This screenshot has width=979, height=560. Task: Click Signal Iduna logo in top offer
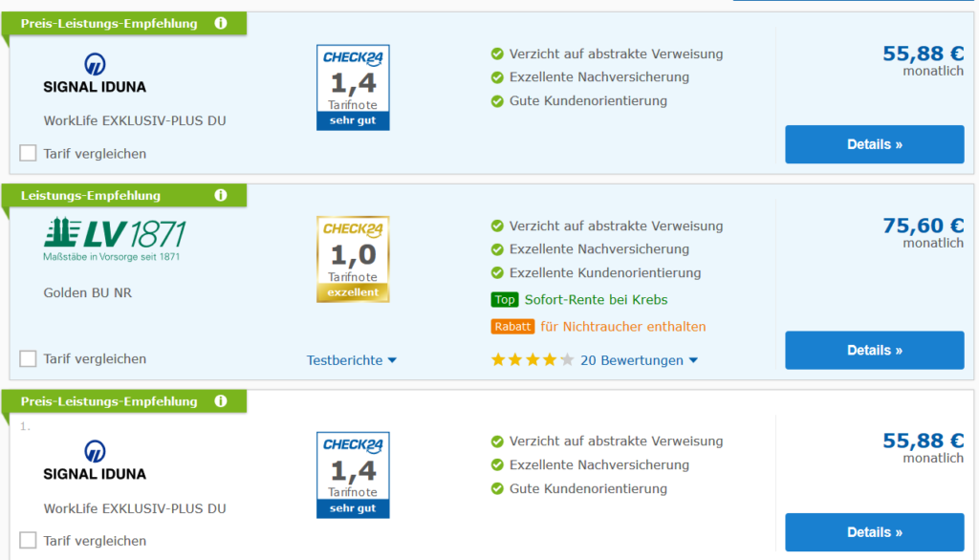coord(95,74)
